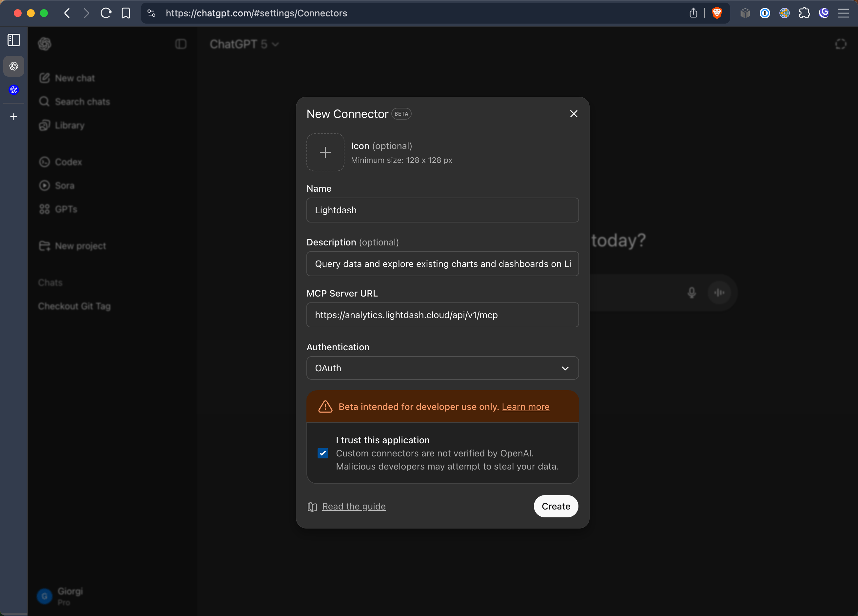Click the browser address bar URL
858x616 pixels.
256,13
